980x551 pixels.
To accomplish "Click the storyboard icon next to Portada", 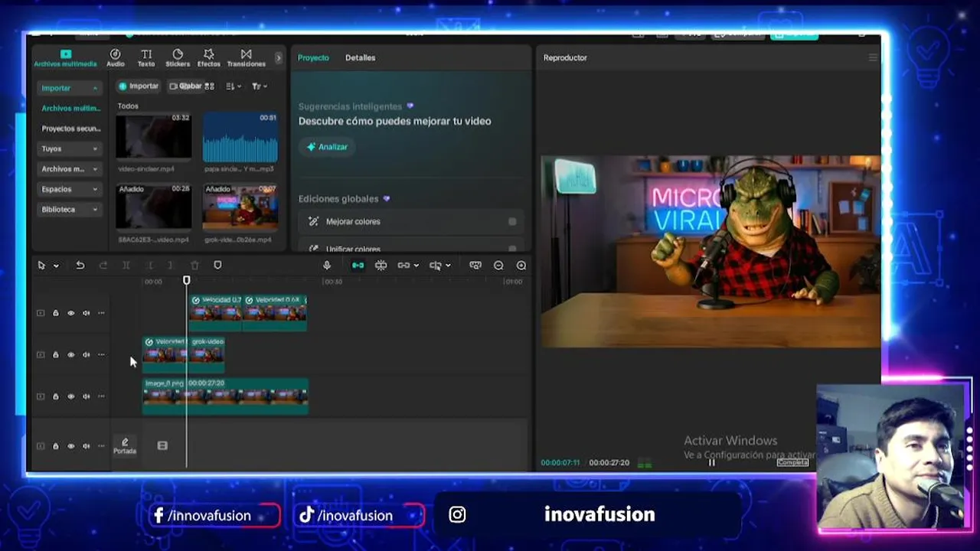I will coord(162,445).
